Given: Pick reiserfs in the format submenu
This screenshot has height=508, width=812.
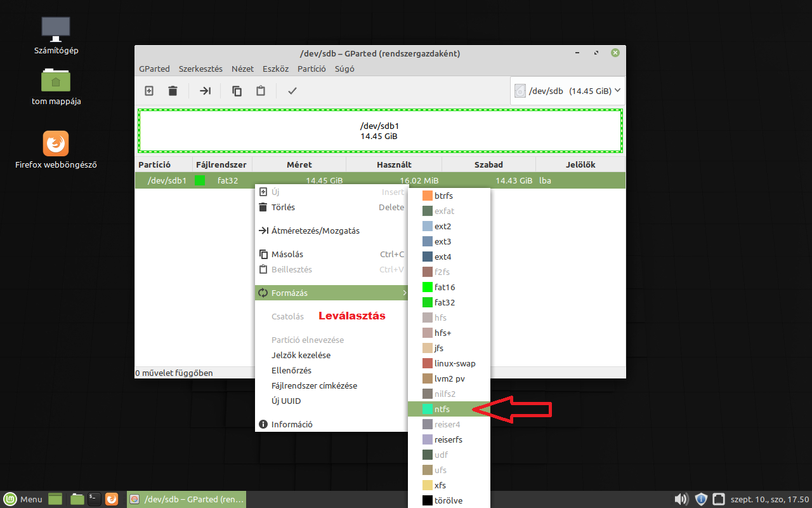Looking at the screenshot, I should [x=449, y=439].
